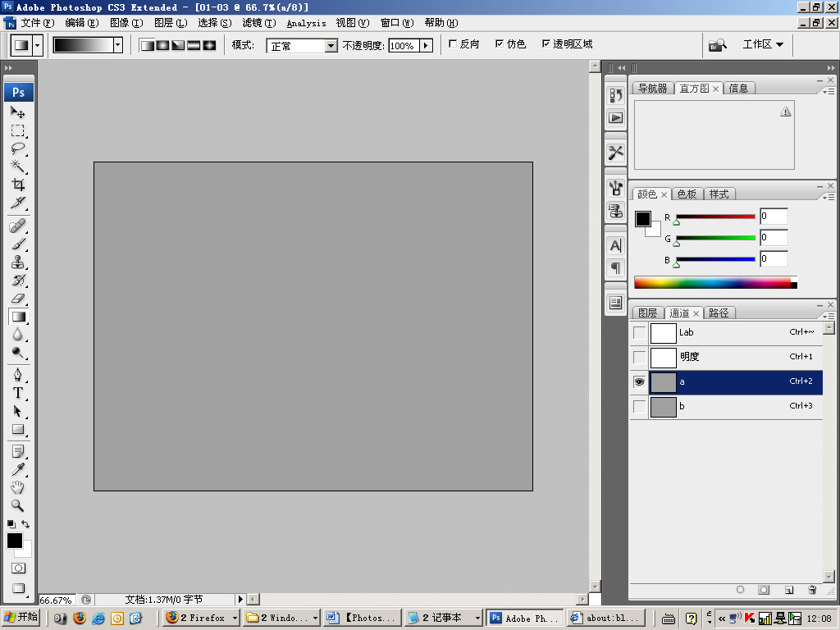
Task: Switch to the 色板 tab
Action: coord(687,194)
